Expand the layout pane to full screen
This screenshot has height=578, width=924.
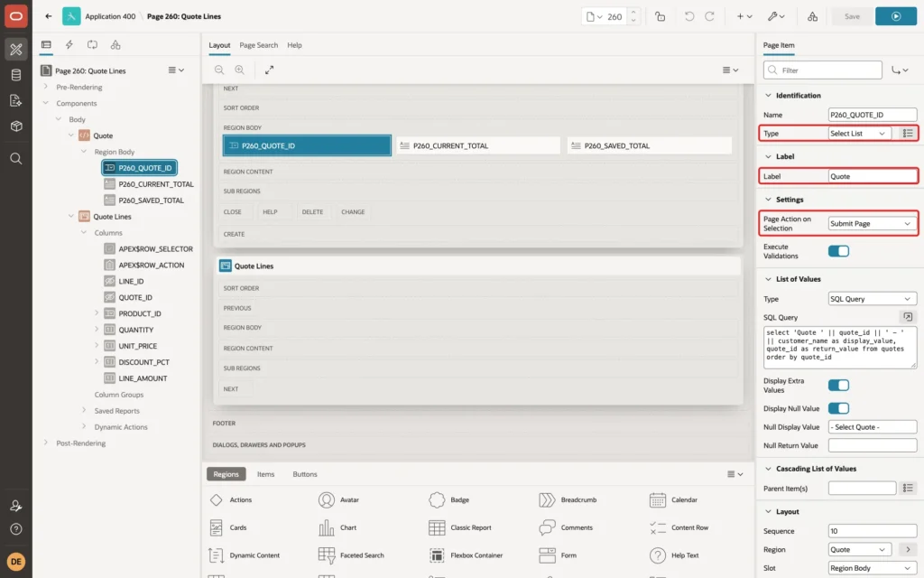(x=269, y=70)
